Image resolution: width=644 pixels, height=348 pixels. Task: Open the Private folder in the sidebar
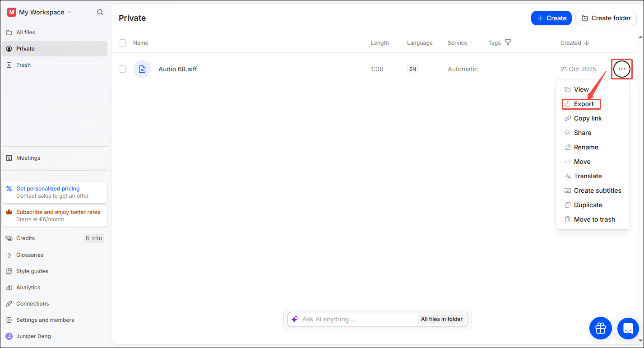coord(55,49)
